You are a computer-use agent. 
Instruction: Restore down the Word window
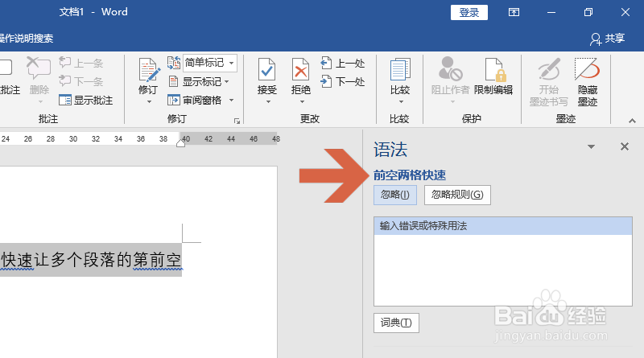588,12
